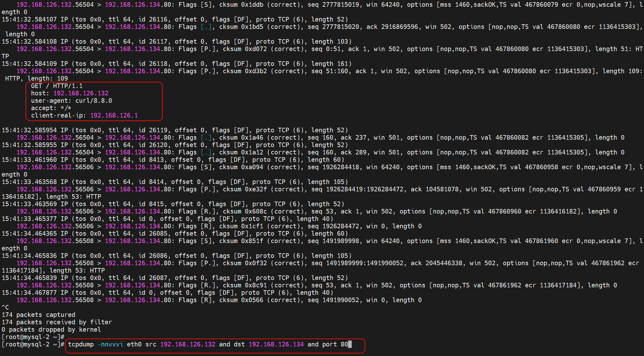Click the tcpdump command at the prompt

tap(81, 344)
